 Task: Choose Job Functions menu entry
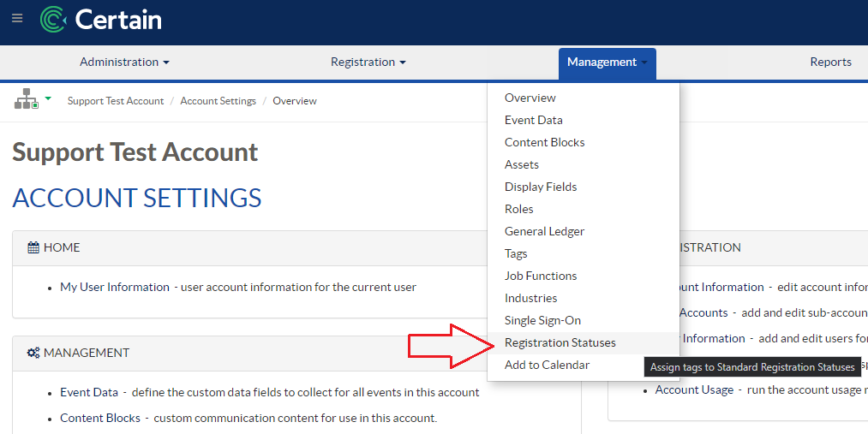541,276
